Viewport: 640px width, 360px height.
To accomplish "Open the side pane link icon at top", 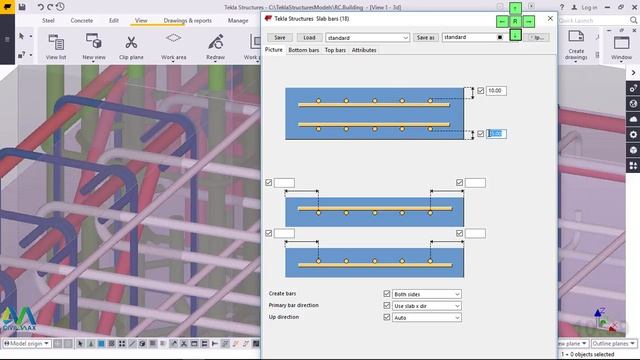I will coord(633,88).
